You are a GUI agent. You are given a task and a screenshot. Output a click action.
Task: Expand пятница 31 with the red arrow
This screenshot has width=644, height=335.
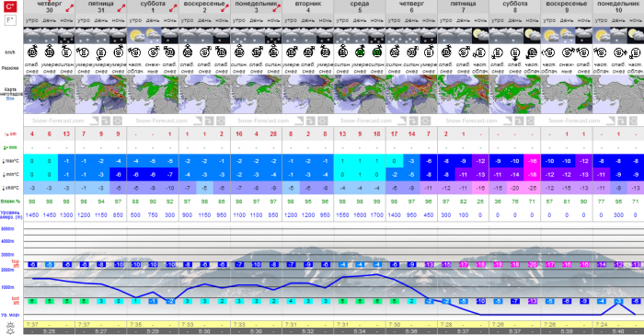click(121, 7)
